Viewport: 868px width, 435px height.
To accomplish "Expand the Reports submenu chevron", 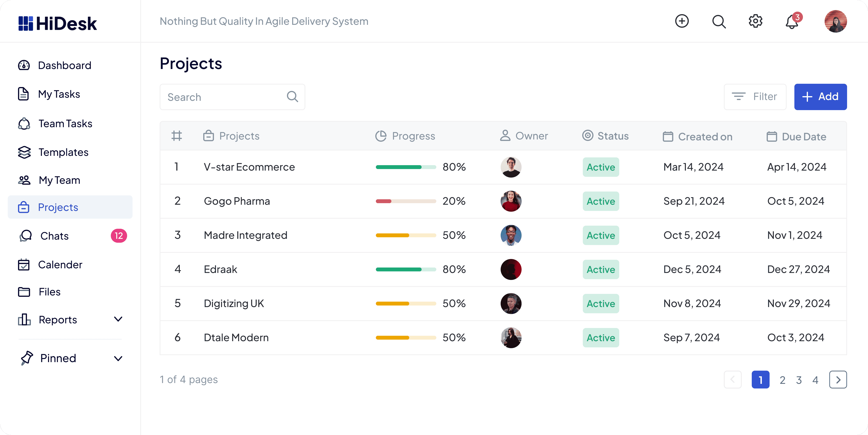I will coord(118,319).
